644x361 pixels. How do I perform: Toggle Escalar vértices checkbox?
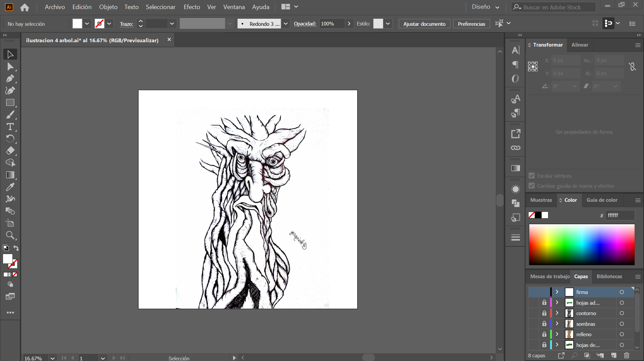coord(532,176)
